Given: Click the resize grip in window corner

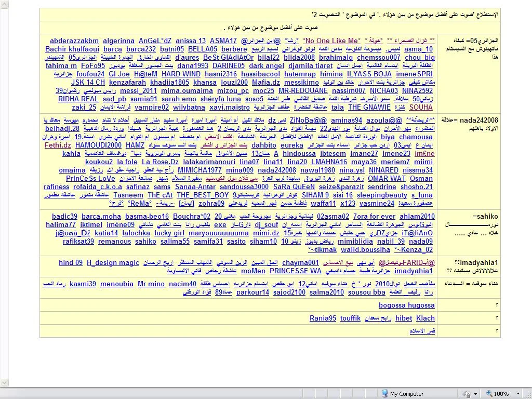Looking at the screenshot, I should [x=527, y=394].
